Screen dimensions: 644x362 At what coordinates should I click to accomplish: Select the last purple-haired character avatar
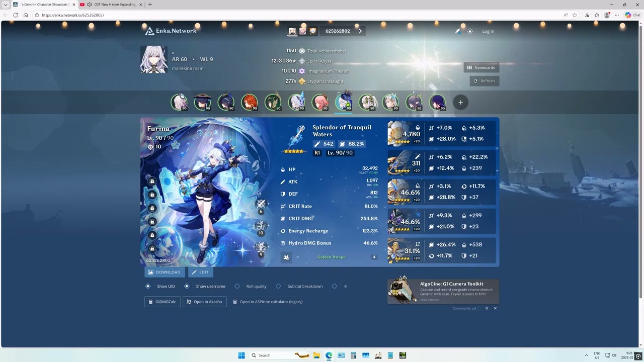[x=437, y=102]
